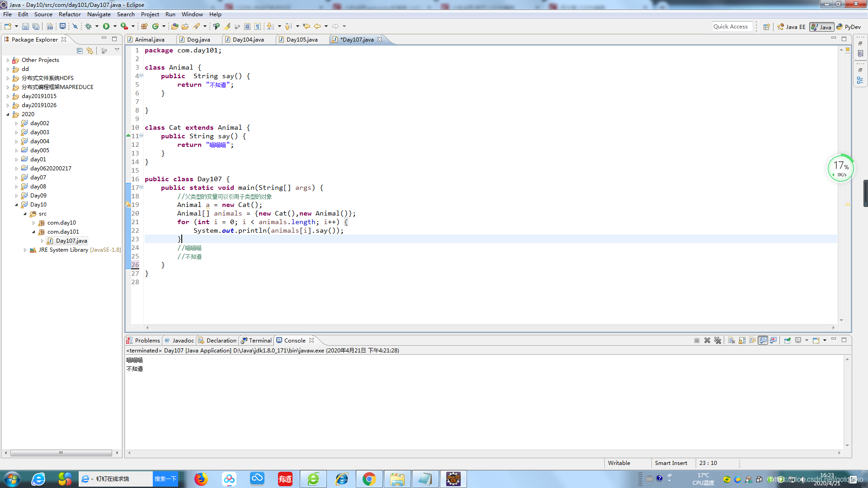Toggle Mark Occurrences highlighter
The height and width of the screenshot is (488, 868).
[x=227, y=27]
